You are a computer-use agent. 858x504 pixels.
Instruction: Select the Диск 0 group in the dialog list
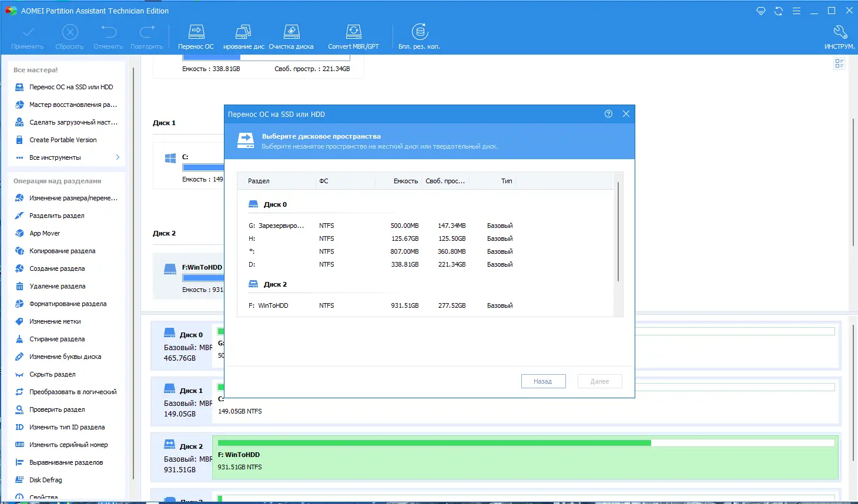(276, 204)
